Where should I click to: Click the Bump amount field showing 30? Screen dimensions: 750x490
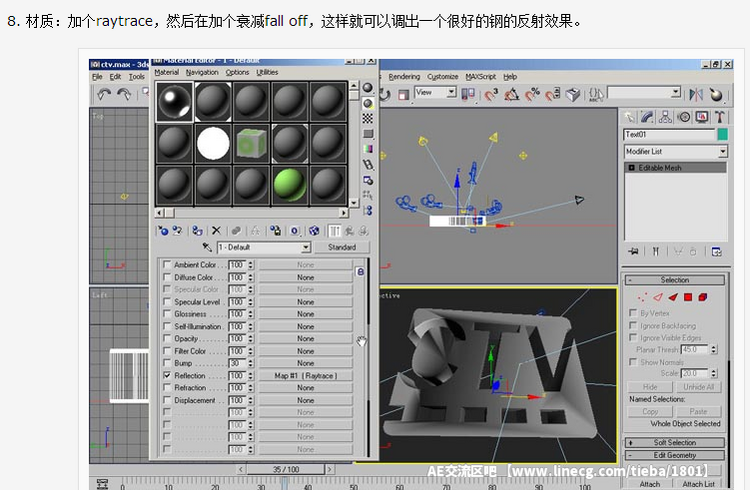click(x=237, y=363)
